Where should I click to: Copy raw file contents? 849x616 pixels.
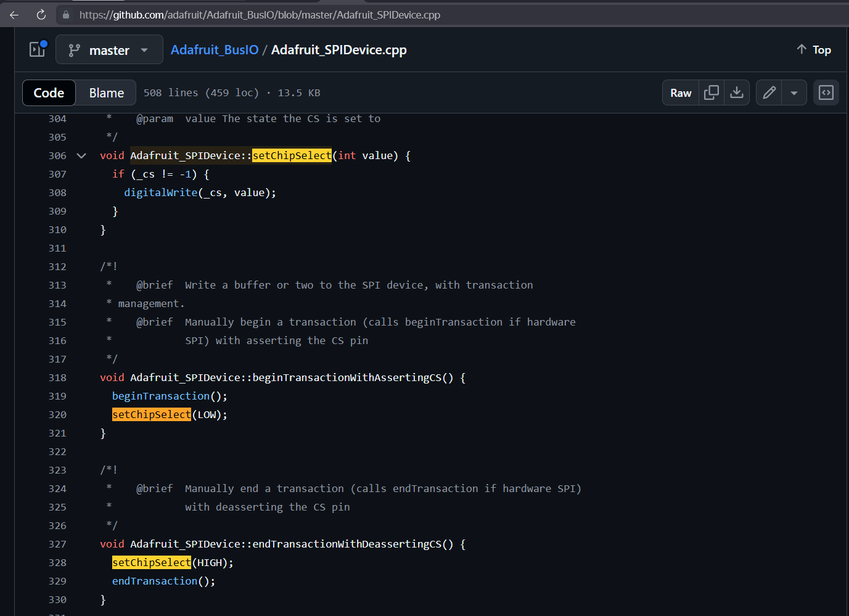(x=712, y=93)
